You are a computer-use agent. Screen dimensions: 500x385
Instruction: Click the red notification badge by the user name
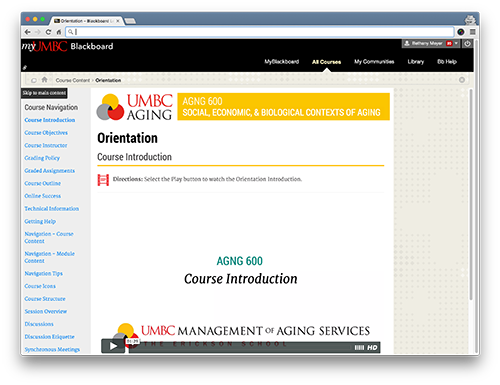tap(449, 44)
